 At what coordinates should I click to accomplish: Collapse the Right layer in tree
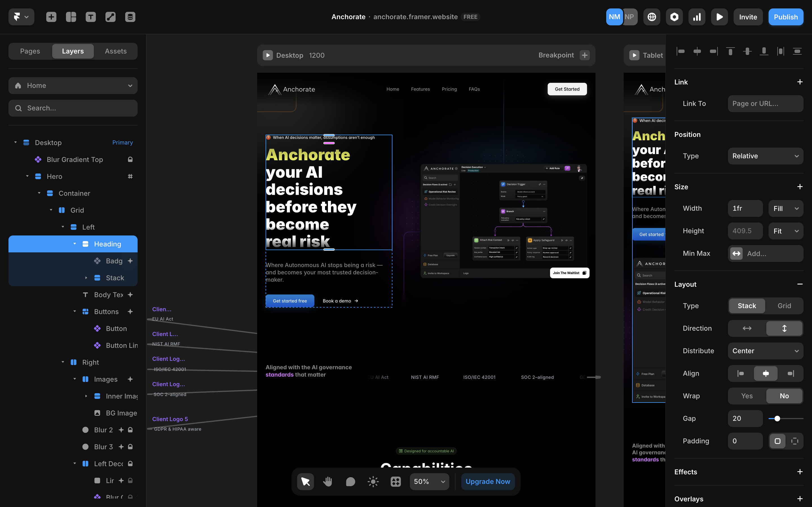63,362
